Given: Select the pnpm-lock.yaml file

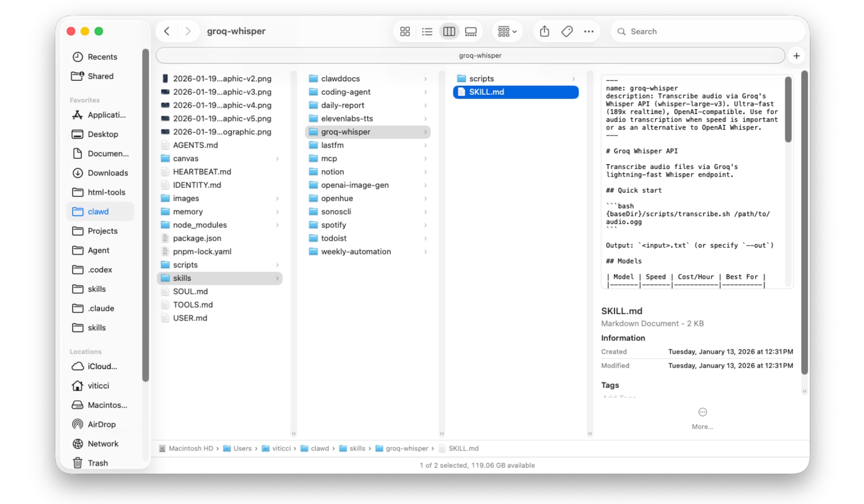Looking at the screenshot, I should tap(219, 251).
